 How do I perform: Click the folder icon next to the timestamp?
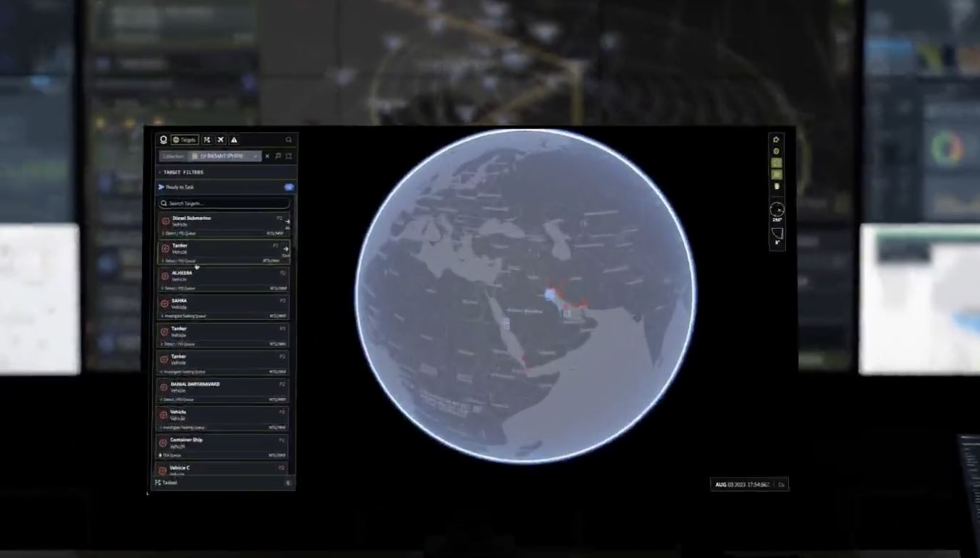coord(781,484)
